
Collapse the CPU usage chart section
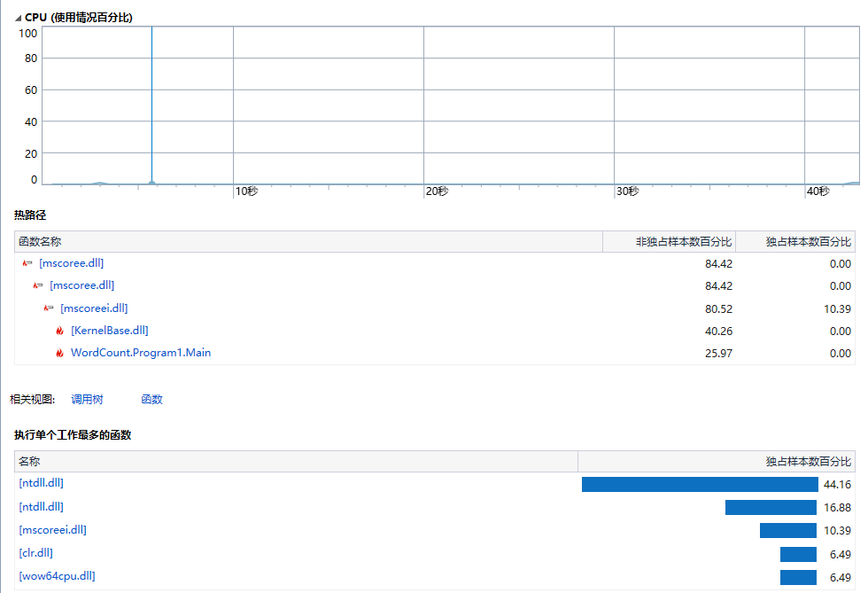(19, 19)
